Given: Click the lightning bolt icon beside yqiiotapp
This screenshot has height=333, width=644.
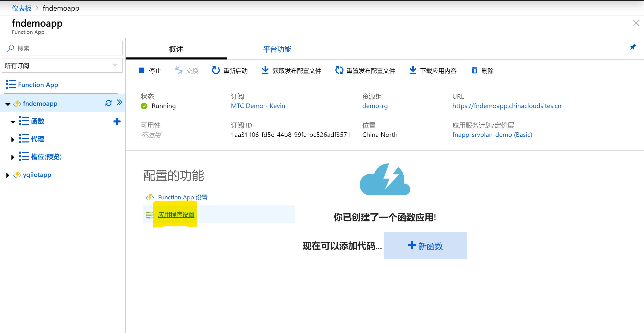Looking at the screenshot, I should pyautogui.click(x=17, y=175).
